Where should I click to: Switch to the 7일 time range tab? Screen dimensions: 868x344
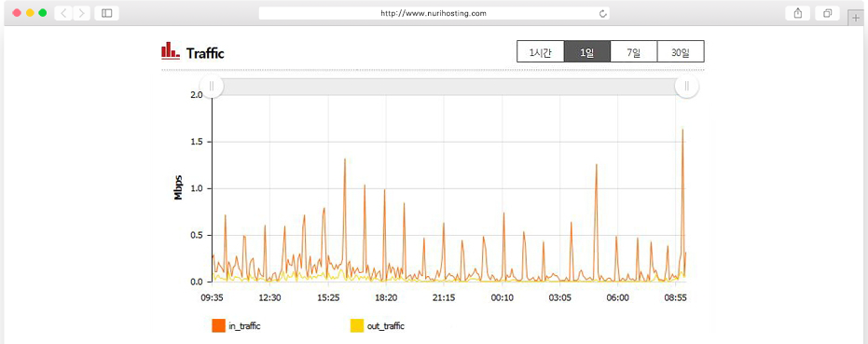coord(634,51)
